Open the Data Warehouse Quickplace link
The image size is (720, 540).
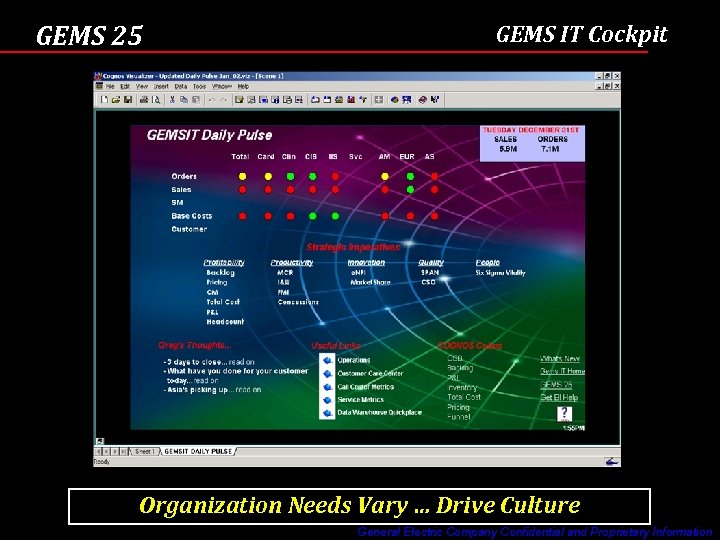click(x=380, y=413)
